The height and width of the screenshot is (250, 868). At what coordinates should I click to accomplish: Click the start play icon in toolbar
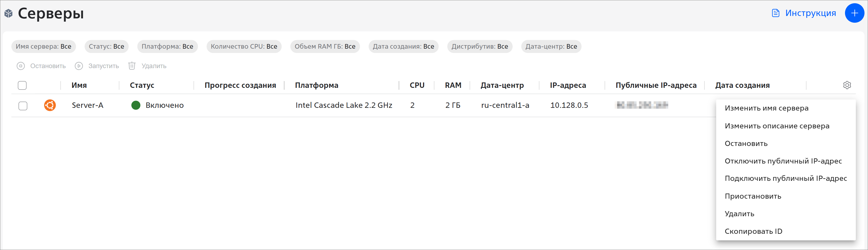[x=79, y=66]
